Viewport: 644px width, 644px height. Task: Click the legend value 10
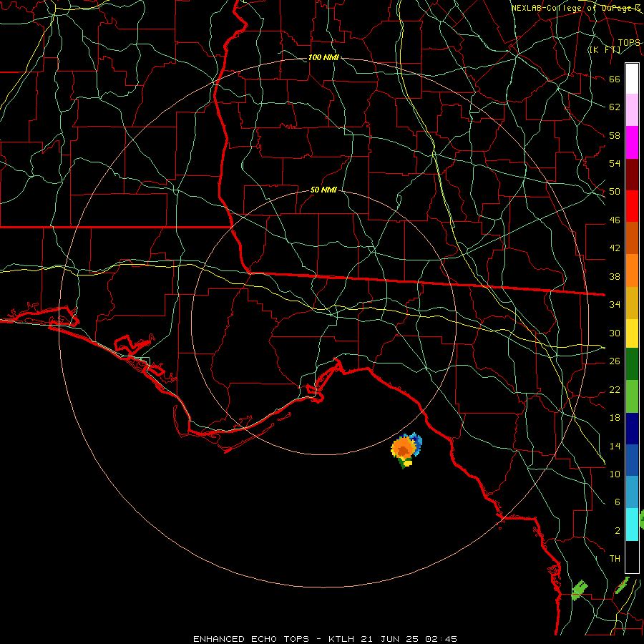[x=615, y=474]
